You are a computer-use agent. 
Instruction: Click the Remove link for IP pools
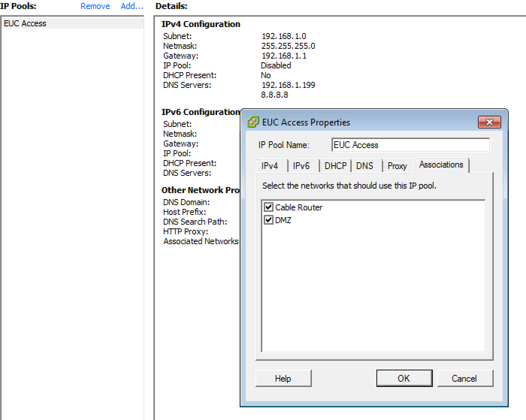[95, 6]
